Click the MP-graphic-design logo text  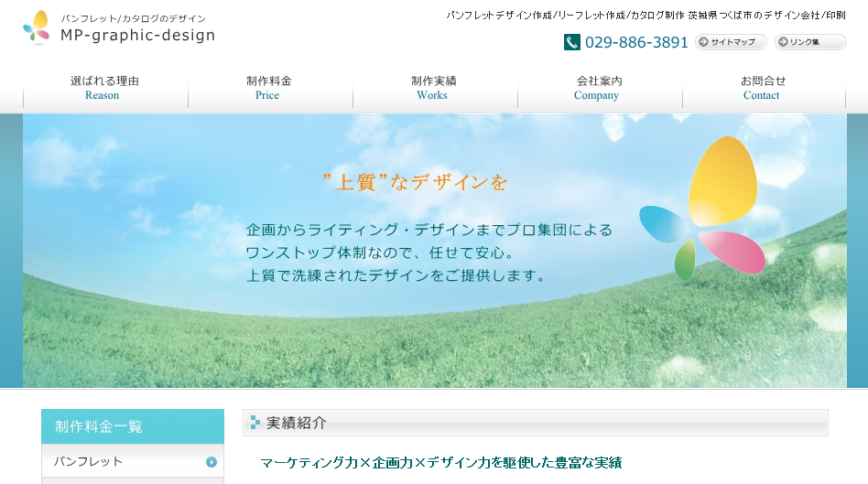point(137,36)
